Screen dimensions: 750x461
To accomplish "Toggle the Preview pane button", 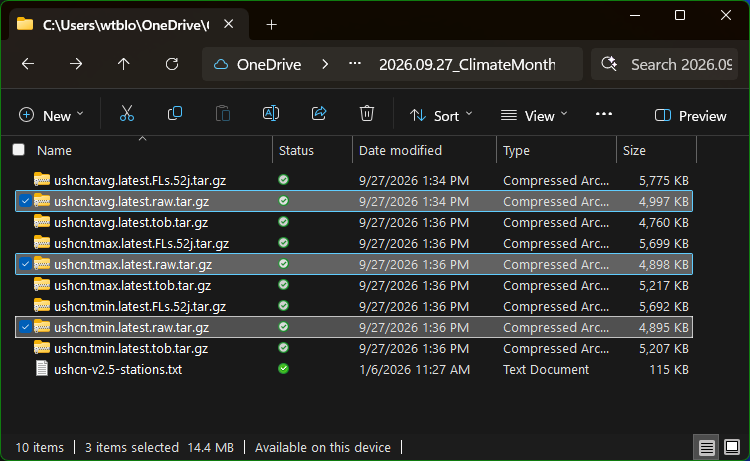I will coord(690,115).
